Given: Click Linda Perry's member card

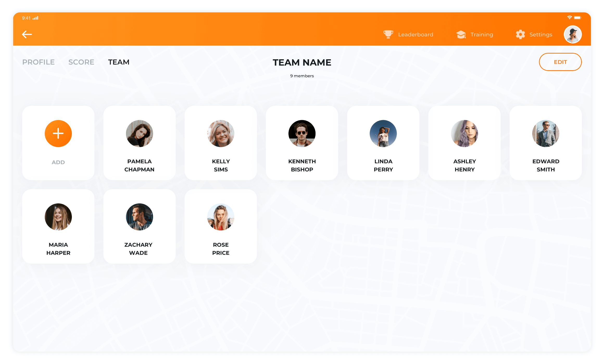Looking at the screenshot, I should point(383,143).
